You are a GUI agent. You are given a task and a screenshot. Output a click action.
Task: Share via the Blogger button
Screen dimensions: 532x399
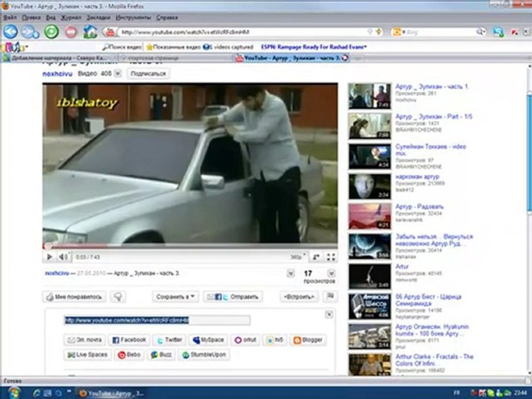308,340
